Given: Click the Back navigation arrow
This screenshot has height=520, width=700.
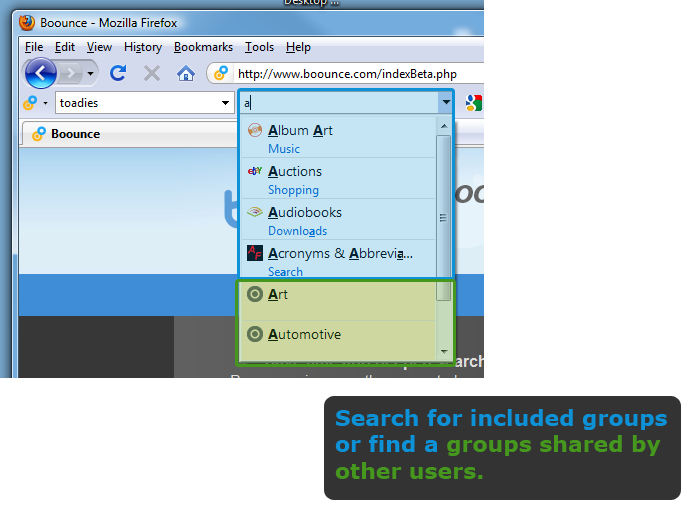Looking at the screenshot, I should pyautogui.click(x=41, y=73).
